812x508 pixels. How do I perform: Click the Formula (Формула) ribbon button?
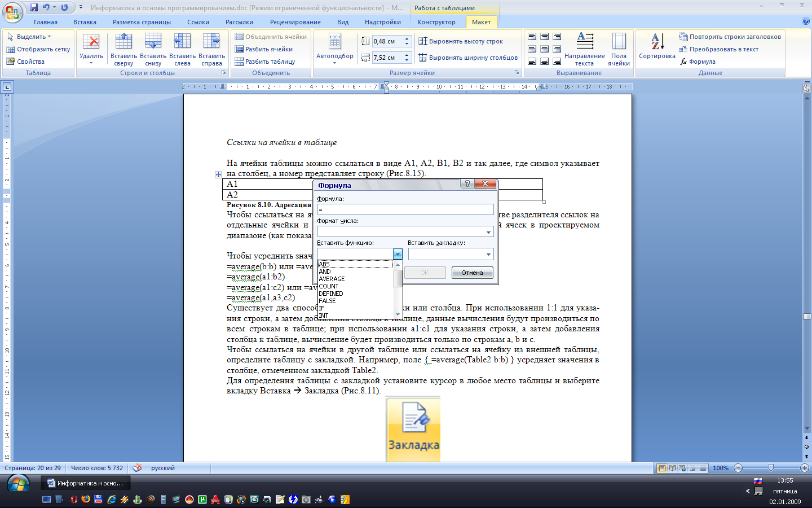click(698, 62)
